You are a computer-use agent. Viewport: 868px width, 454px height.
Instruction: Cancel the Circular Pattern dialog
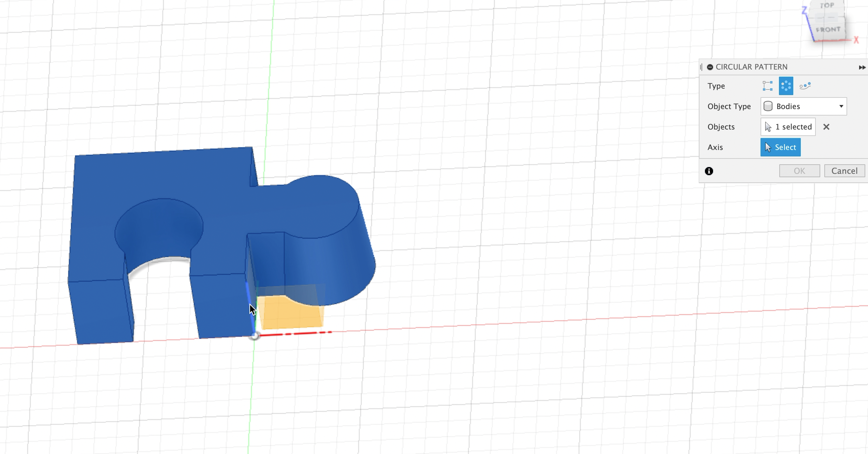844,171
